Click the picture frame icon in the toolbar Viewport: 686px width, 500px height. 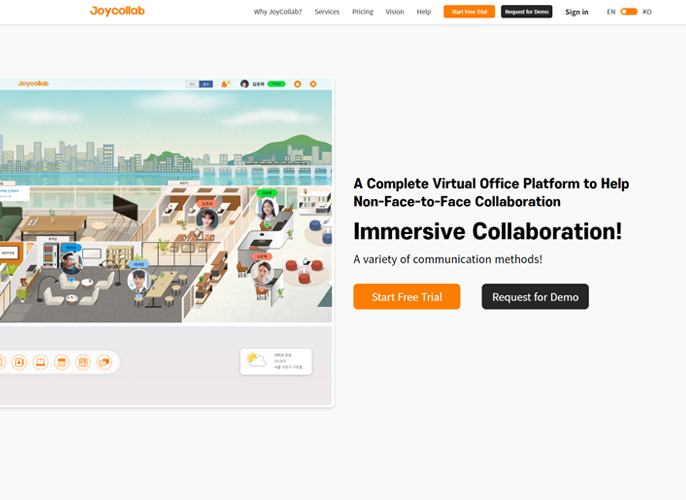[19, 362]
